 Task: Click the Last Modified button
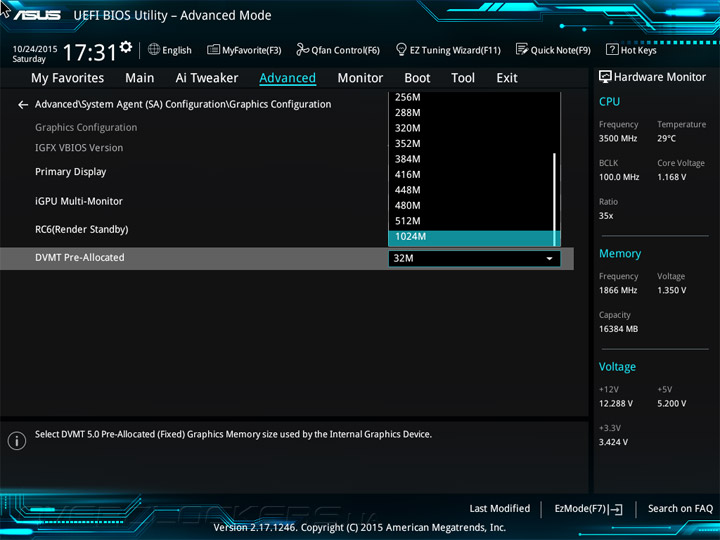500,509
